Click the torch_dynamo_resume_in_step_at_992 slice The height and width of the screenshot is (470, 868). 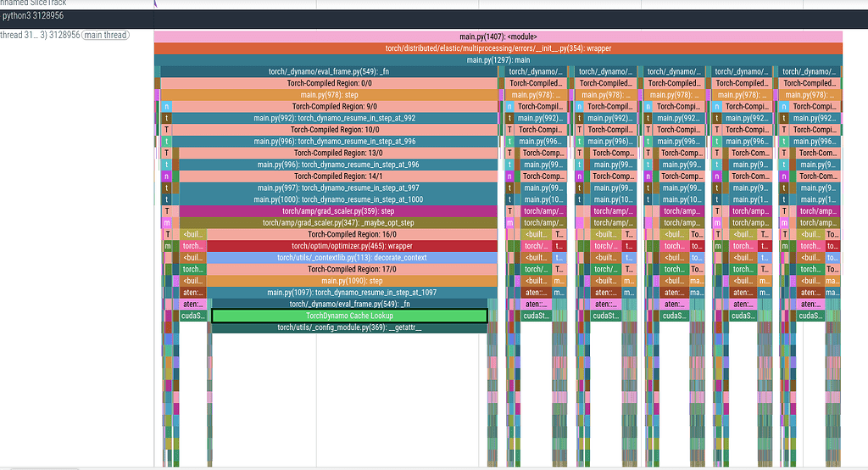tap(334, 118)
